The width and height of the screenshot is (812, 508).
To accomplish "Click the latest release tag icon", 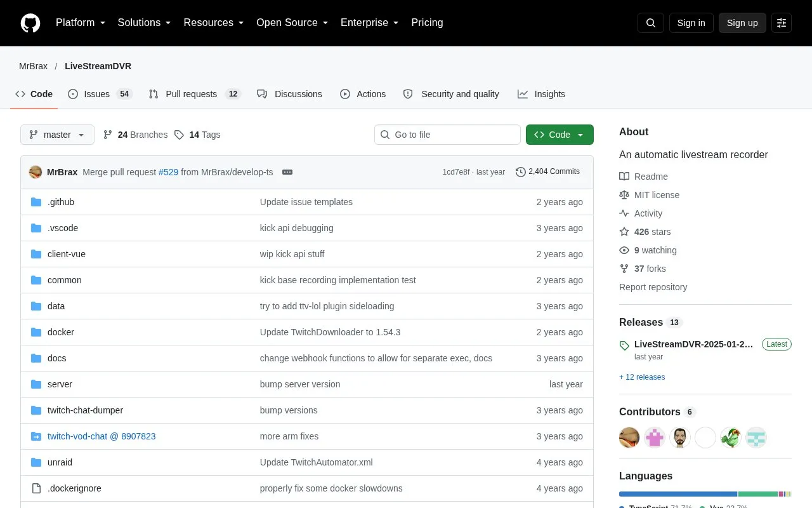I will coord(625,345).
